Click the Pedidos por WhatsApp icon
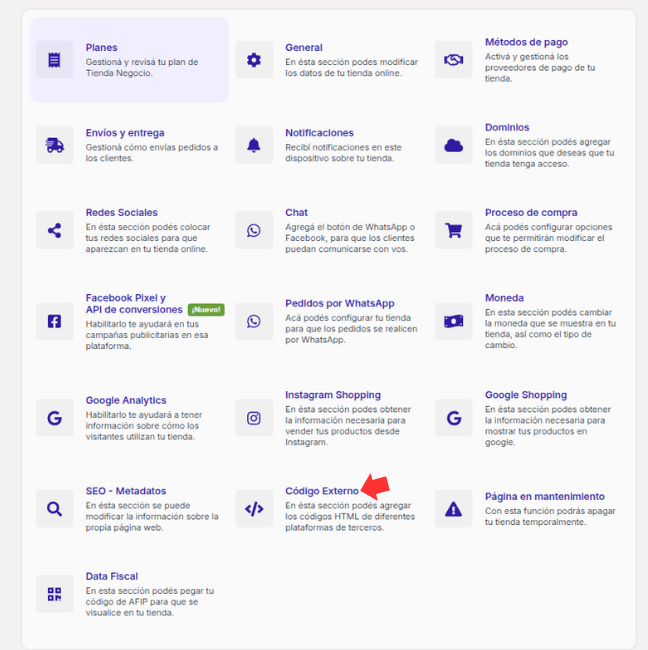Viewport: 648px width, 650px height. coord(254,321)
